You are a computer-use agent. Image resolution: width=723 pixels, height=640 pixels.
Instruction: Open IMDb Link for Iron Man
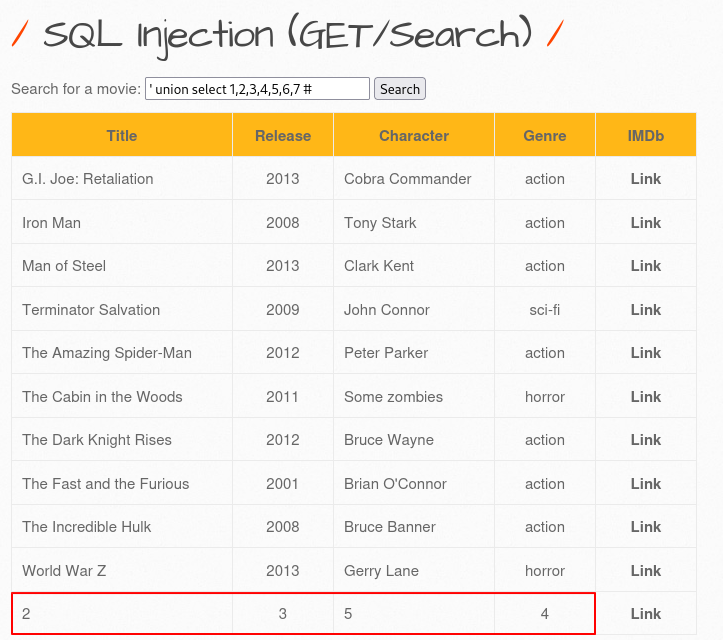646,223
